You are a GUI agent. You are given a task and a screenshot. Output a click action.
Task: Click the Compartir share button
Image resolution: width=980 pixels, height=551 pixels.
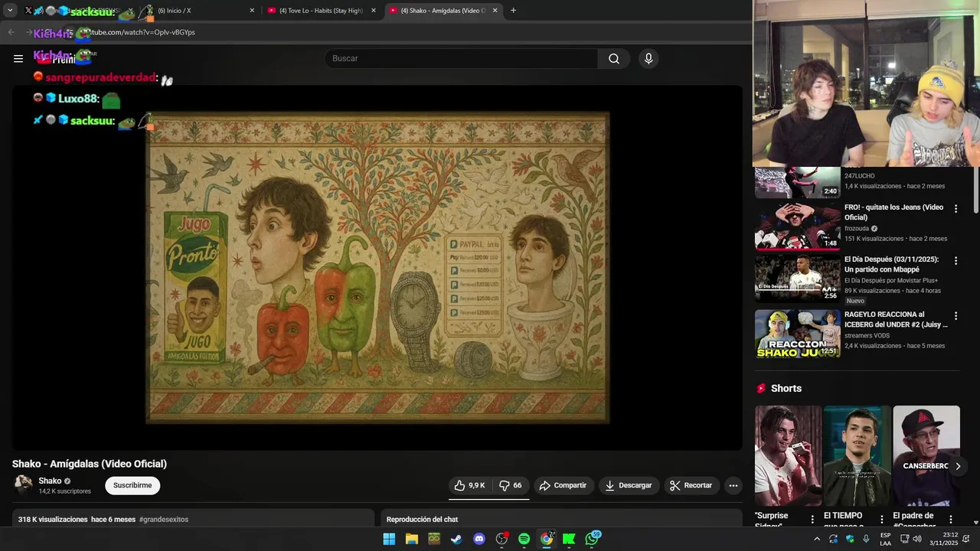pos(563,485)
